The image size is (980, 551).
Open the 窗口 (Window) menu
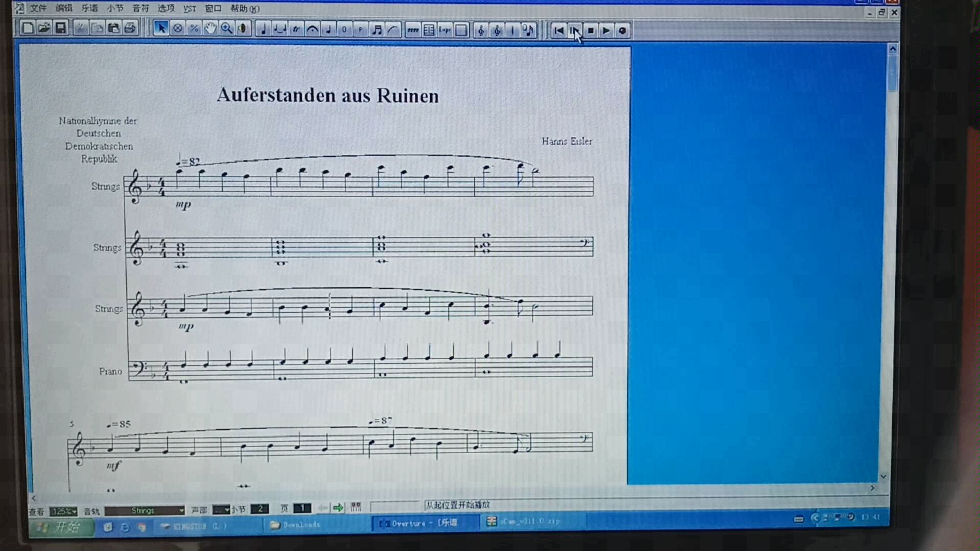213,9
